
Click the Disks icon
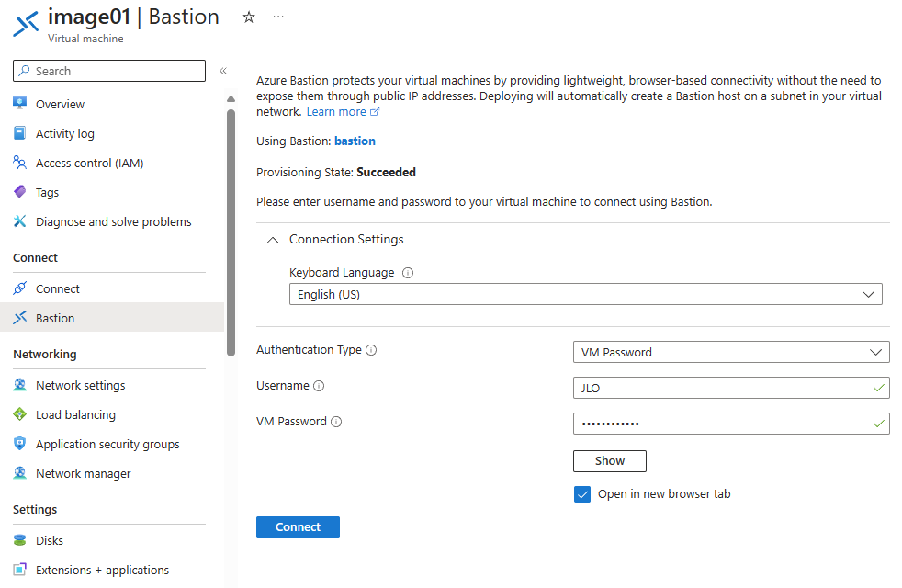(19, 539)
